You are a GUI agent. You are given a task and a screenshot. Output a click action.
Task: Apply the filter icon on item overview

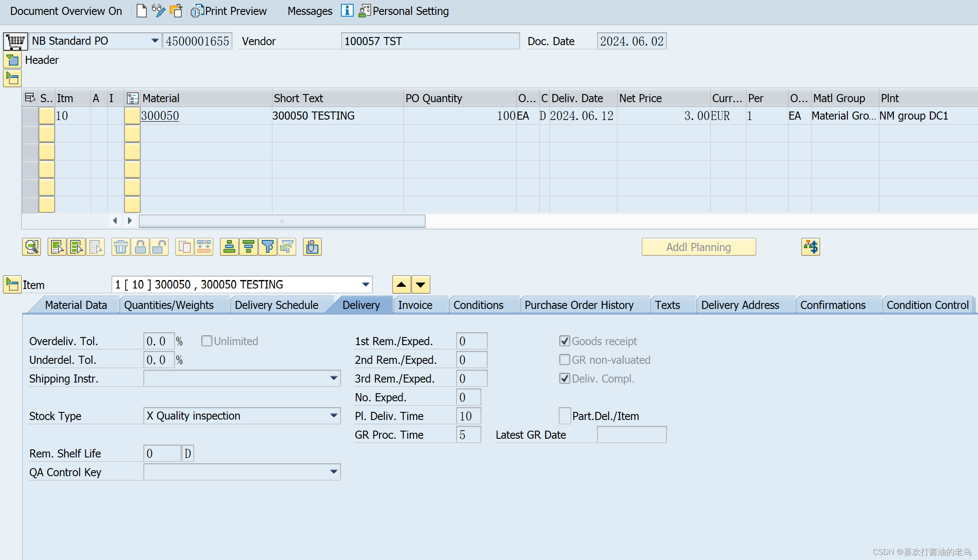pos(267,247)
